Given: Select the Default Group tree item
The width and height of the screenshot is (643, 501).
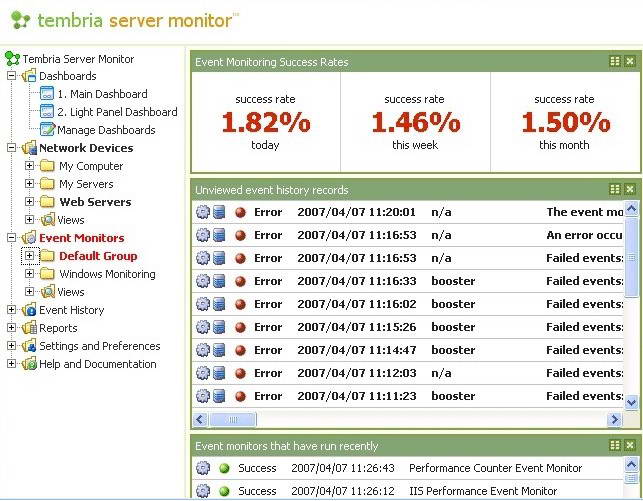Looking at the screenshot, I should point(98,256).
